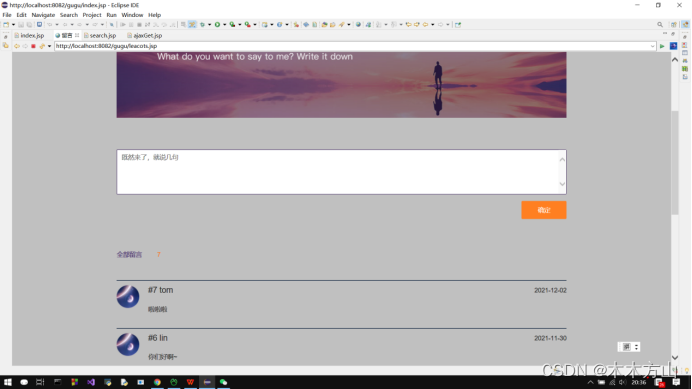Open the notification center icon
Viewport: 692px width, 389px height.
[676, 382]
